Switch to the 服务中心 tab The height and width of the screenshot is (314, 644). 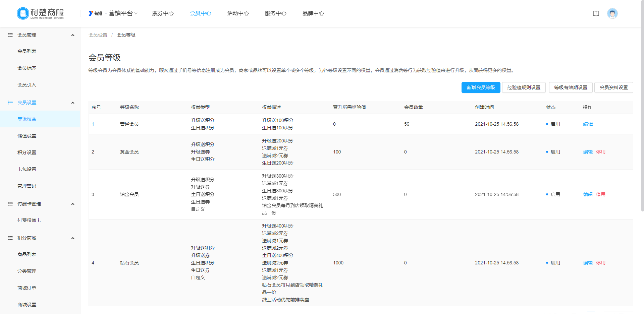276,13
